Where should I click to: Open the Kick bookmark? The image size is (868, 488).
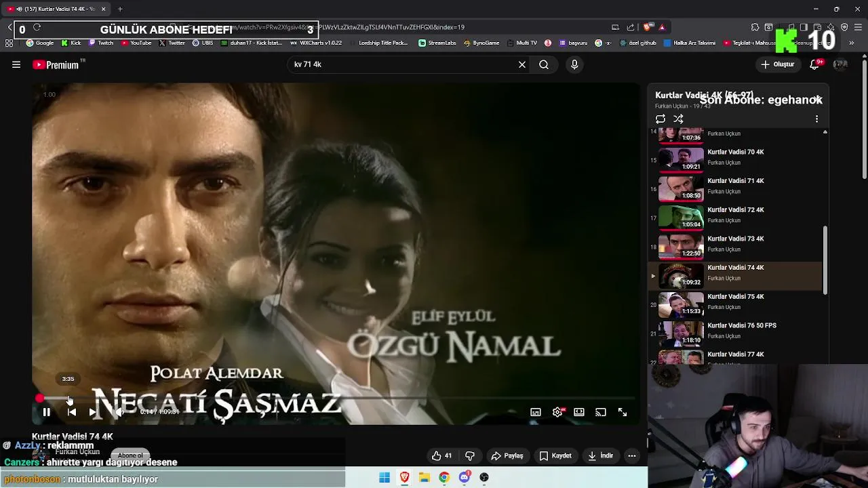tap(71, 43)
